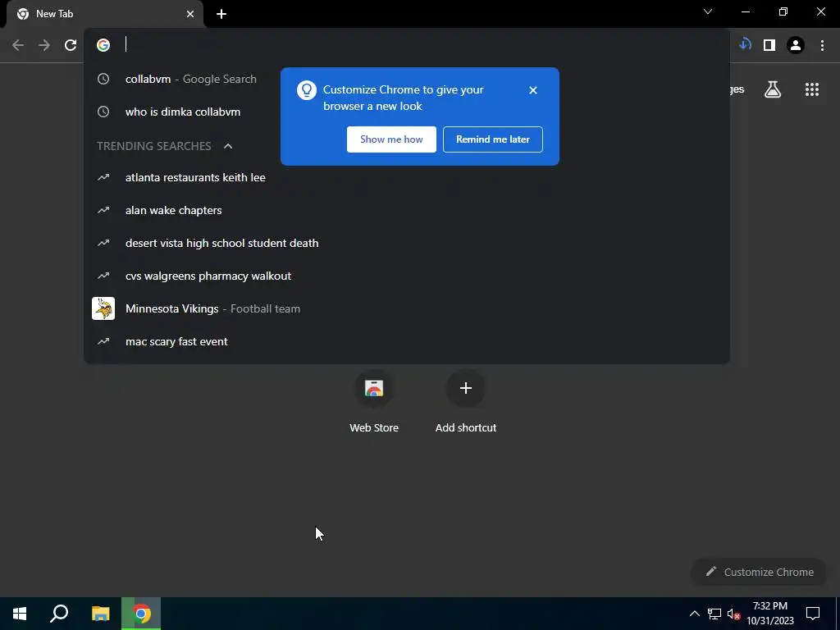Viewport: 840px width, 630px height.
Task: Click the Remind me later button
Action: point(492,139)
